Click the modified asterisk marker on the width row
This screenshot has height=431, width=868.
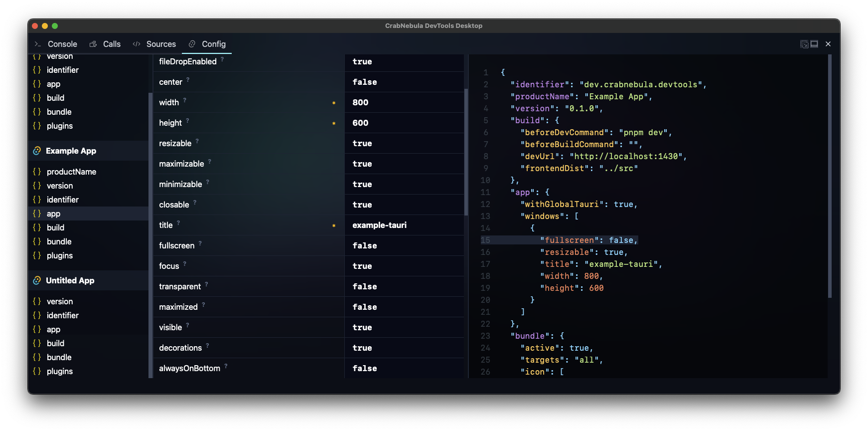pyautogui.click(x=334, y=103)
